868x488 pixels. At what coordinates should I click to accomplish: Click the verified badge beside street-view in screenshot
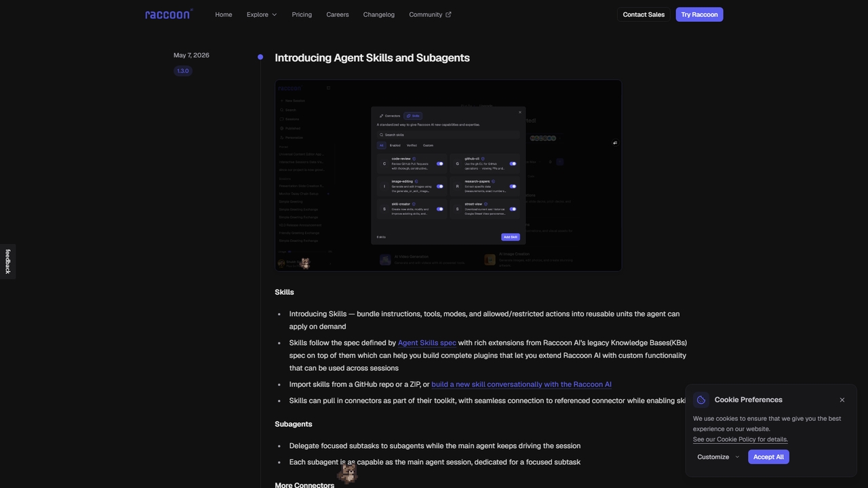(x=486, y=204)
